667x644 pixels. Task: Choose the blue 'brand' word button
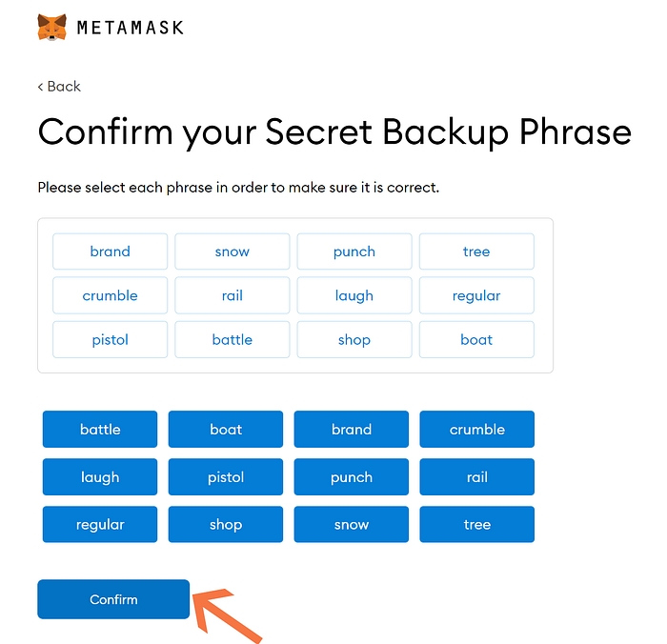[x=352, y=429]
